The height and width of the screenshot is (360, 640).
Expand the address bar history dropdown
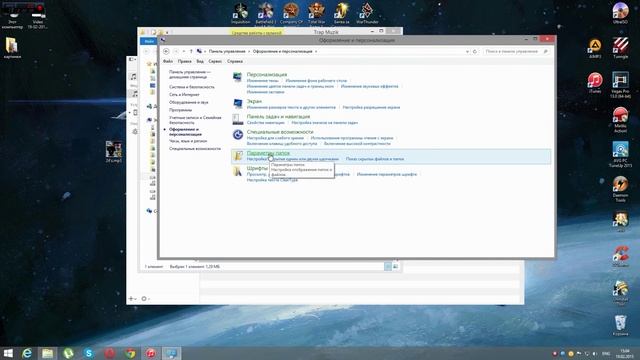tap(467, 51)
